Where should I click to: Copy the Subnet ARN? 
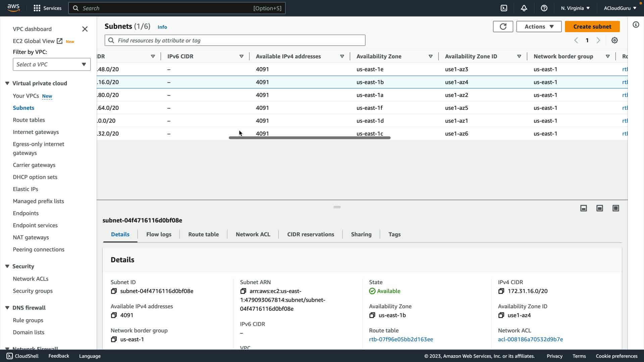pos(243,291)
